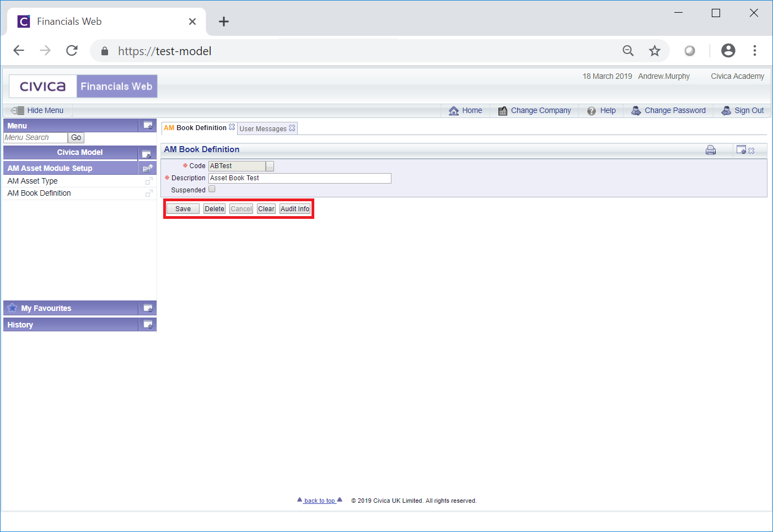The image size is (773, 532).
Task: Click the browser back arrow
Action: tap(19, 51)
